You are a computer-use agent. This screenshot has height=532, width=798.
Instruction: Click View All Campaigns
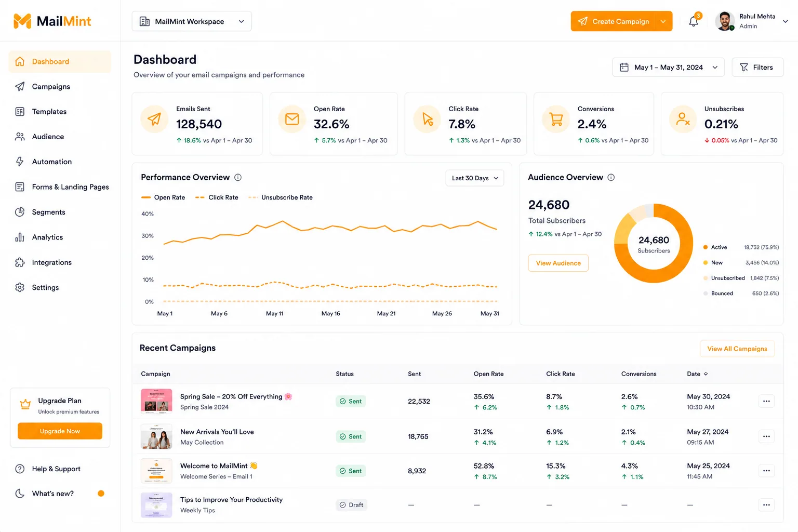coord(737,349)
